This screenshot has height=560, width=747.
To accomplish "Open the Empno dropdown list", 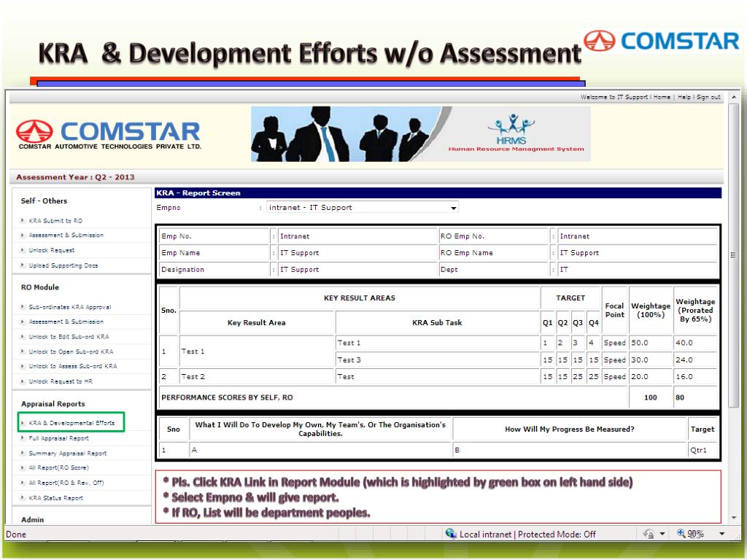I will point(453,208).
